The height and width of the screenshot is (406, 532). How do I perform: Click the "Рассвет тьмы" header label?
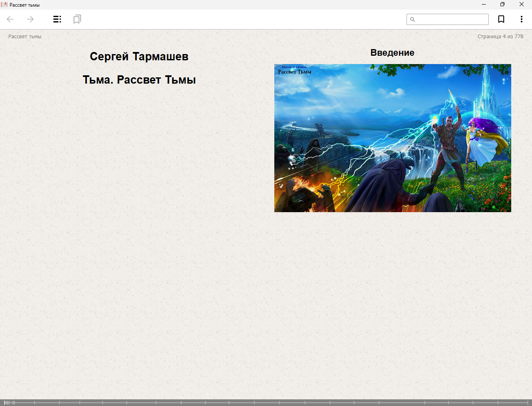pyautogui.click(x=25, y=37)
